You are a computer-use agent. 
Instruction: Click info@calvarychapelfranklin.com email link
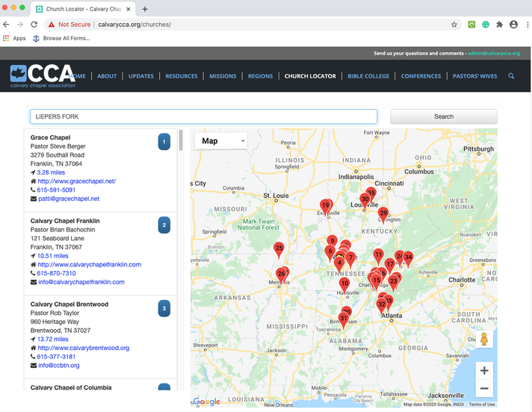(81, 282)
